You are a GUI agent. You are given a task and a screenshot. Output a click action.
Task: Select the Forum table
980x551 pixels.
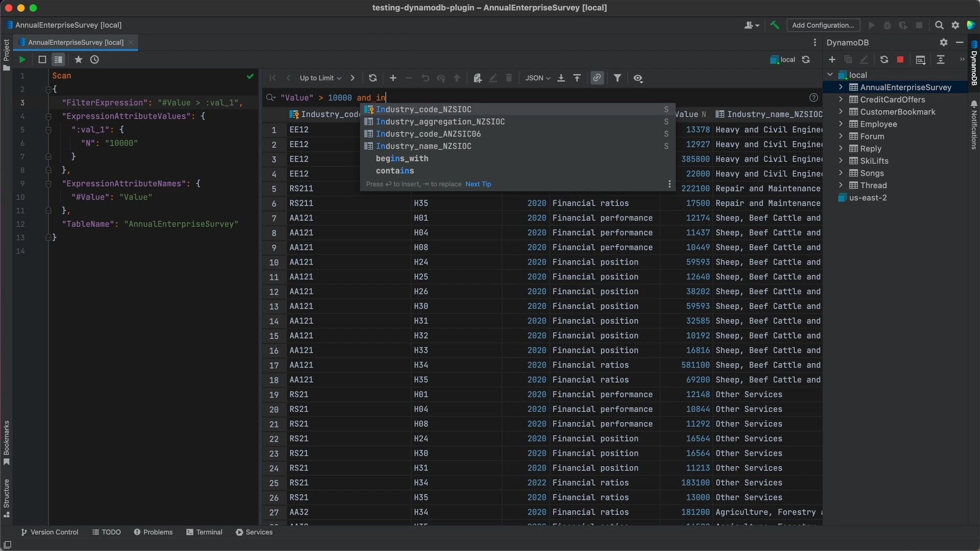coord(872,136)
